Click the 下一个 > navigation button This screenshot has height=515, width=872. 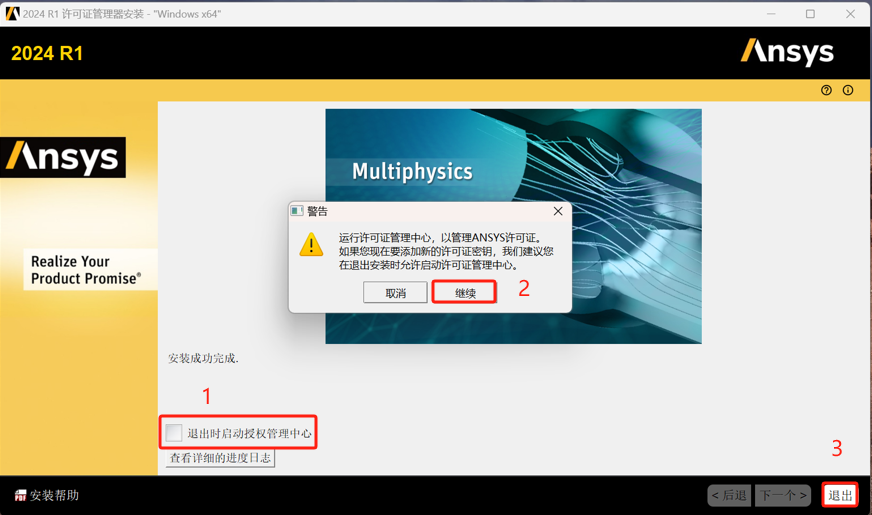pos(783,495)
